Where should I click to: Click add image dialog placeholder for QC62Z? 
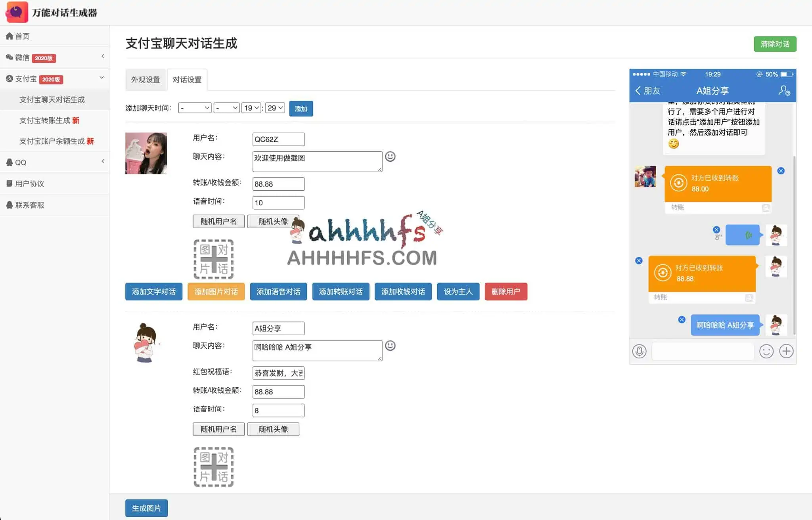point(213,259)
